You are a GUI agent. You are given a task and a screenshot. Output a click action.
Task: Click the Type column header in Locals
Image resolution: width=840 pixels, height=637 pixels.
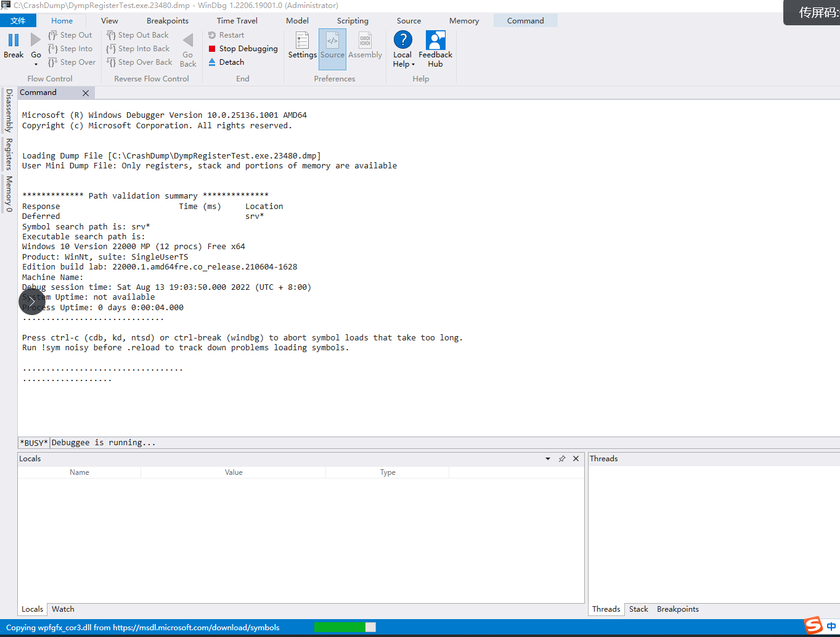click(388, 472)
